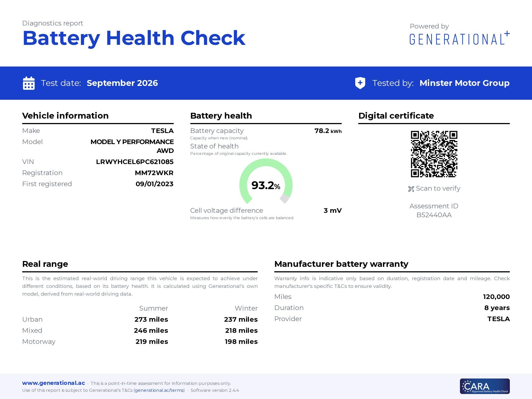The height and width of the screenshot is (399, 532).
Task: Click the 'Cell voltage difference' label
Action: [227, 211]
